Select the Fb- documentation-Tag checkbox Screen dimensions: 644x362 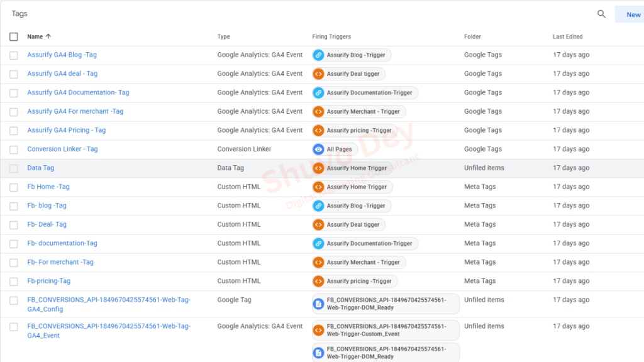[x=14, y=244]
